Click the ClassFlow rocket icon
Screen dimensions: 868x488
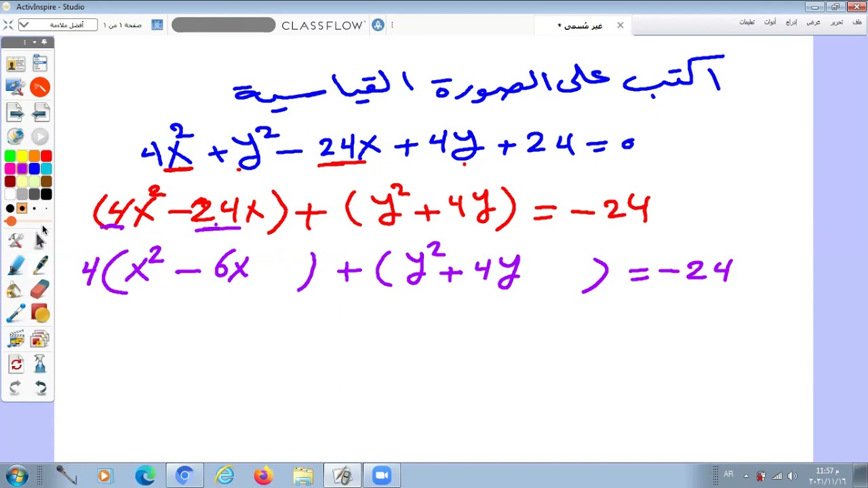coord(378,25)
